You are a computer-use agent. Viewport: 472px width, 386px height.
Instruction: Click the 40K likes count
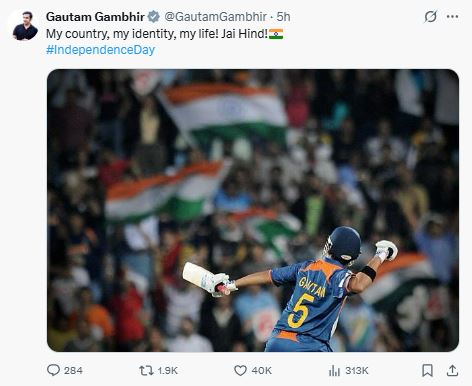[262, 371]
